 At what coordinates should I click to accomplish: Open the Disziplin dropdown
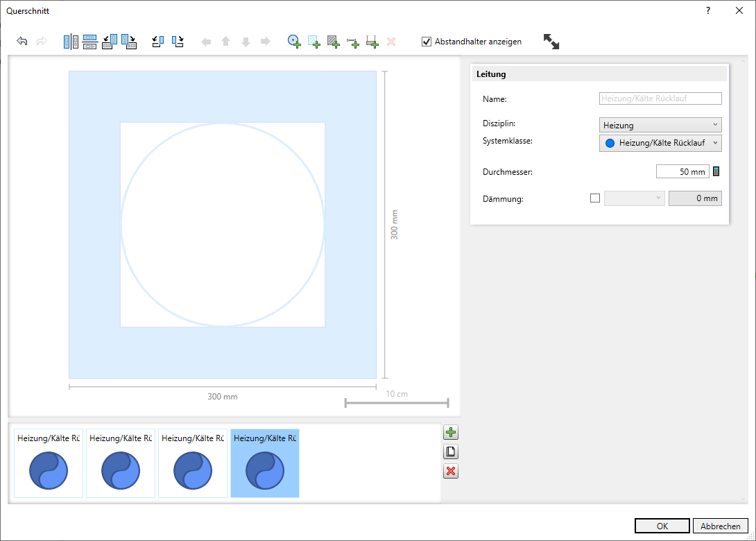tap(660, 125)
